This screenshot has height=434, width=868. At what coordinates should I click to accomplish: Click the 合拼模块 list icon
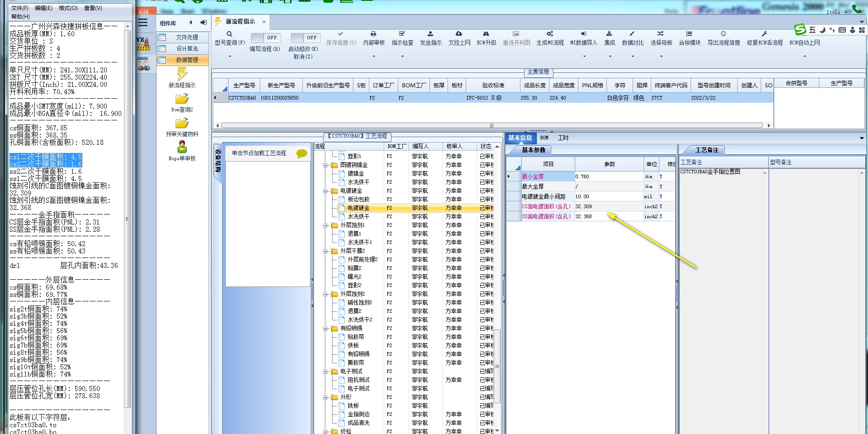(x=689, y=34)
